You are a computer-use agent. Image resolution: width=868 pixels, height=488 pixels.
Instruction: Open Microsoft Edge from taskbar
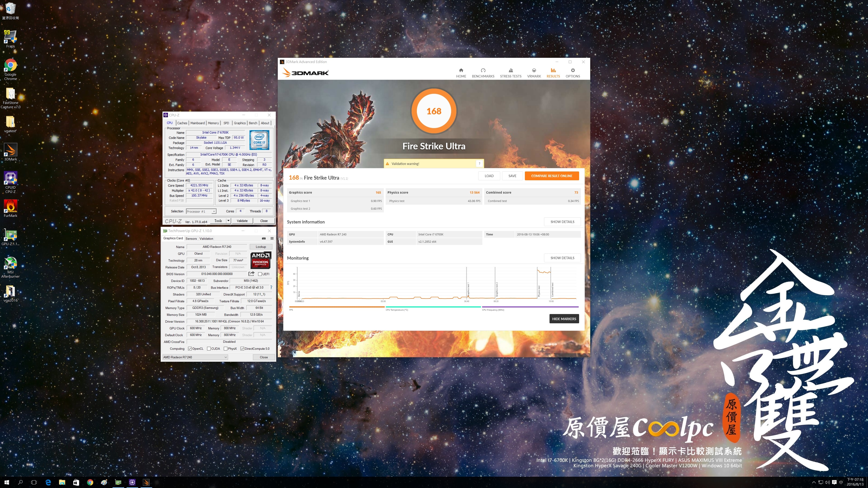(x=48, y=482)
